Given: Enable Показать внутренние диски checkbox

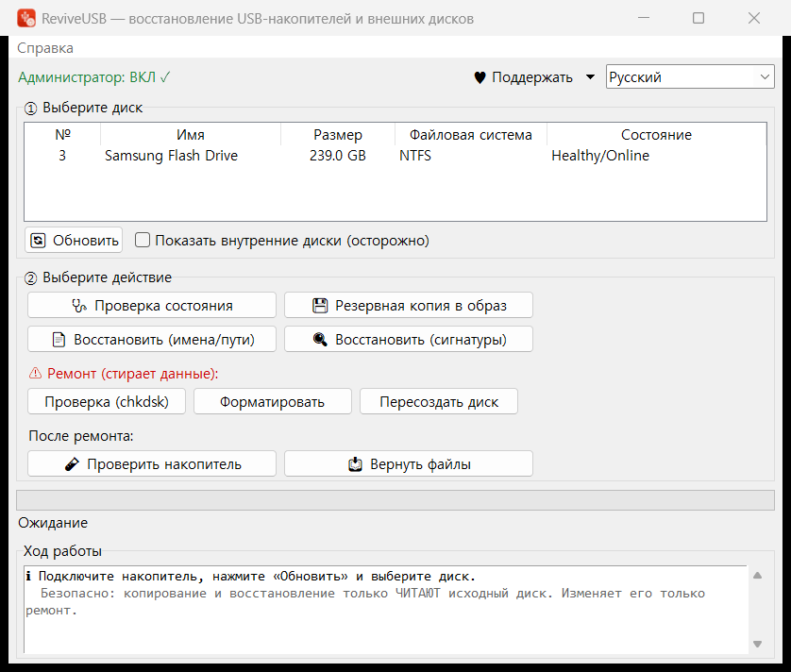Looking at the screenshot, I should point(143,240).
